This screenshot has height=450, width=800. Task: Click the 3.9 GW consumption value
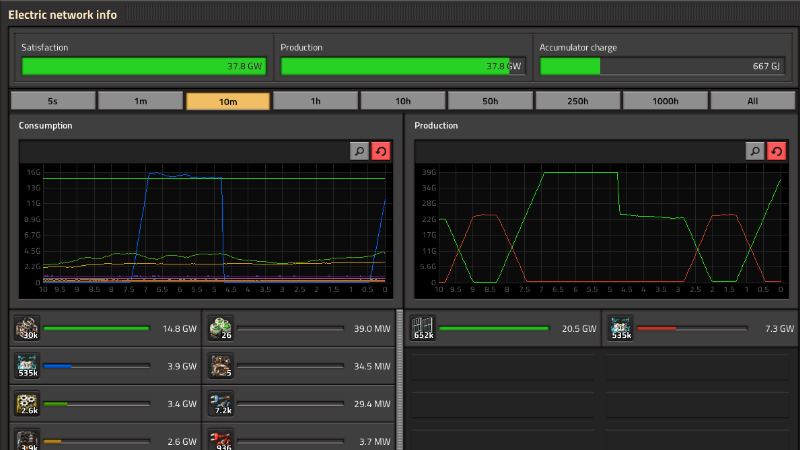(x=182, y=366)
